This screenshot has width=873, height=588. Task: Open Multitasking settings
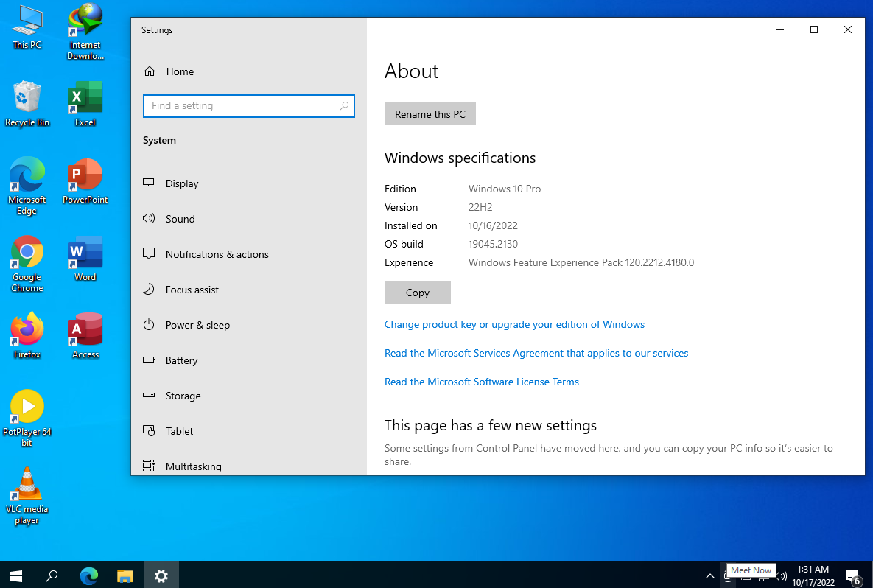193,466
